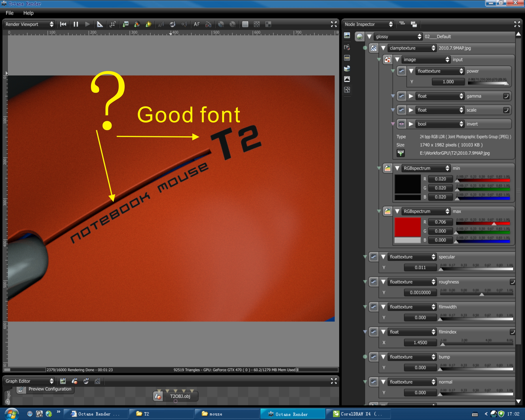Click the red max color swatch
This screenshot has height=420, width=525.
407,227
